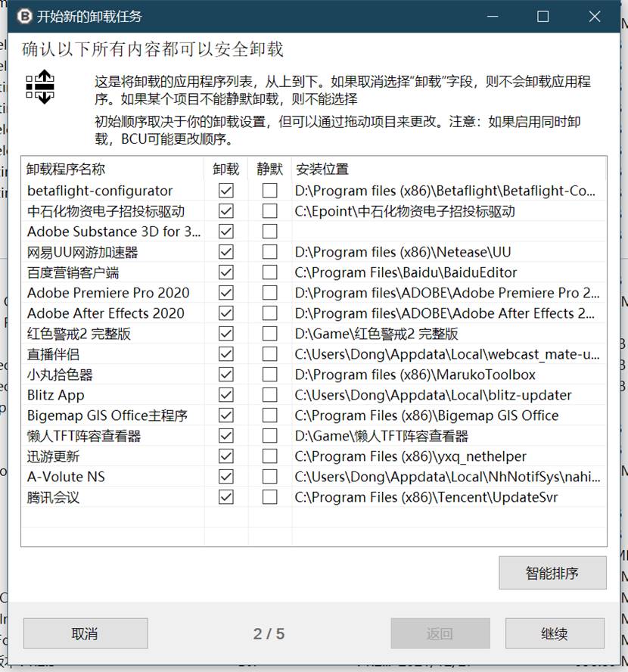Enable silent for Adobe Premiere Pro 2020
628x672 pixels.
point(270,293)
